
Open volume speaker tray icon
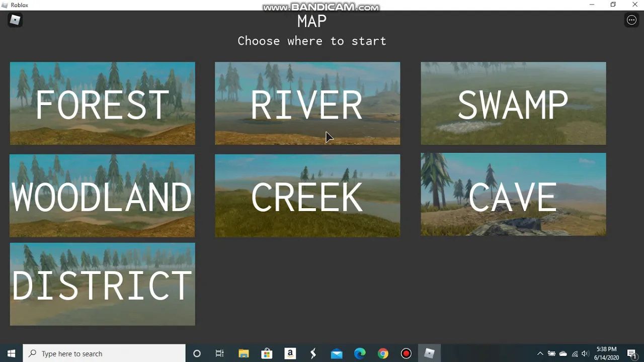[x=585, y=353]
